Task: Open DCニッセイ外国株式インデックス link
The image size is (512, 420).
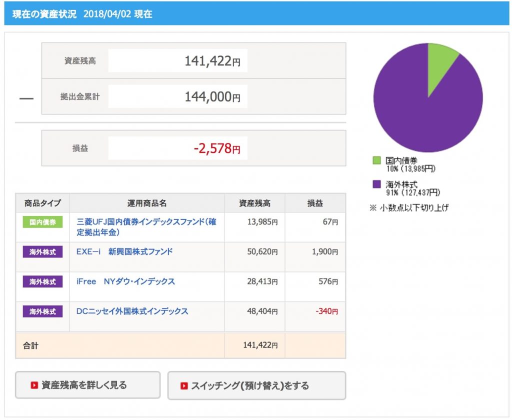Action: click(x=132, y=311)
